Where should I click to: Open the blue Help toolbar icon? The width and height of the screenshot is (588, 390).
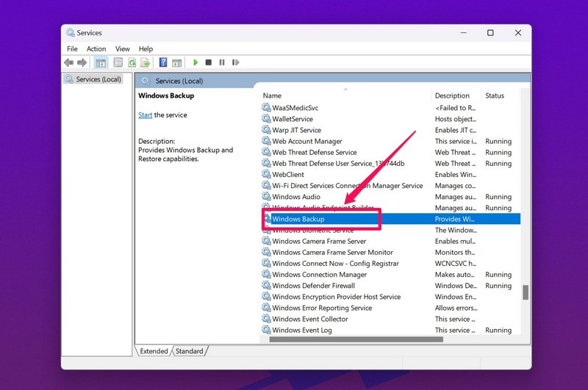click(x=163, y=62)
